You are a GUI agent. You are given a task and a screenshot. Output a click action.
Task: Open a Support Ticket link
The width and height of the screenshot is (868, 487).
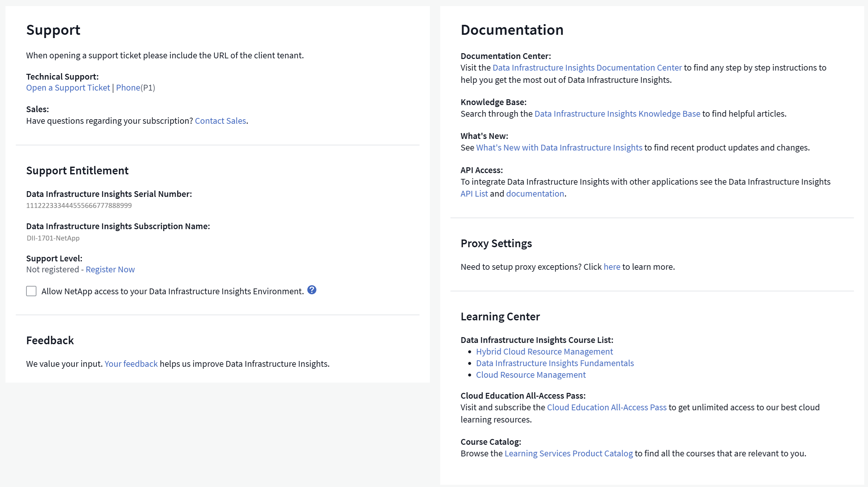click(68, 88)
